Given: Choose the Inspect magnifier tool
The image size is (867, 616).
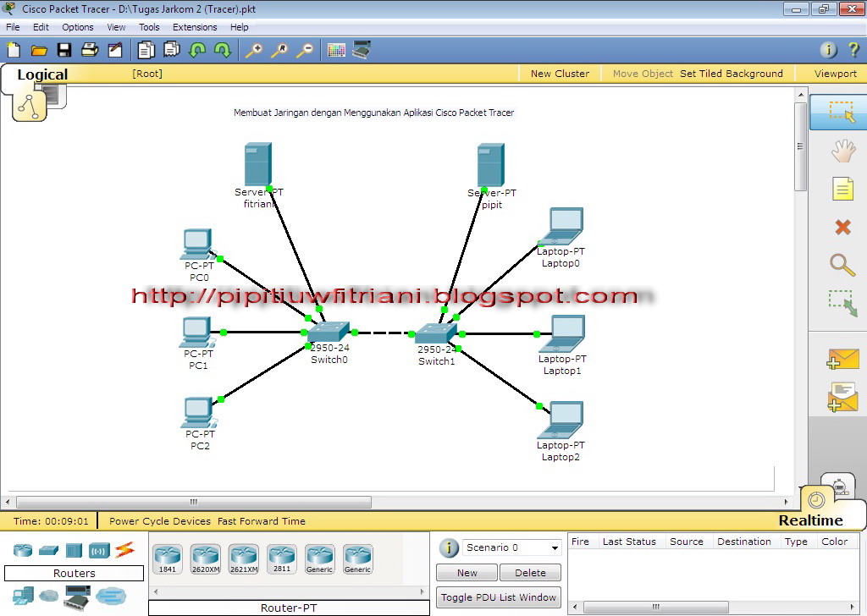Looking at the screenshot, I should (842, 265).
